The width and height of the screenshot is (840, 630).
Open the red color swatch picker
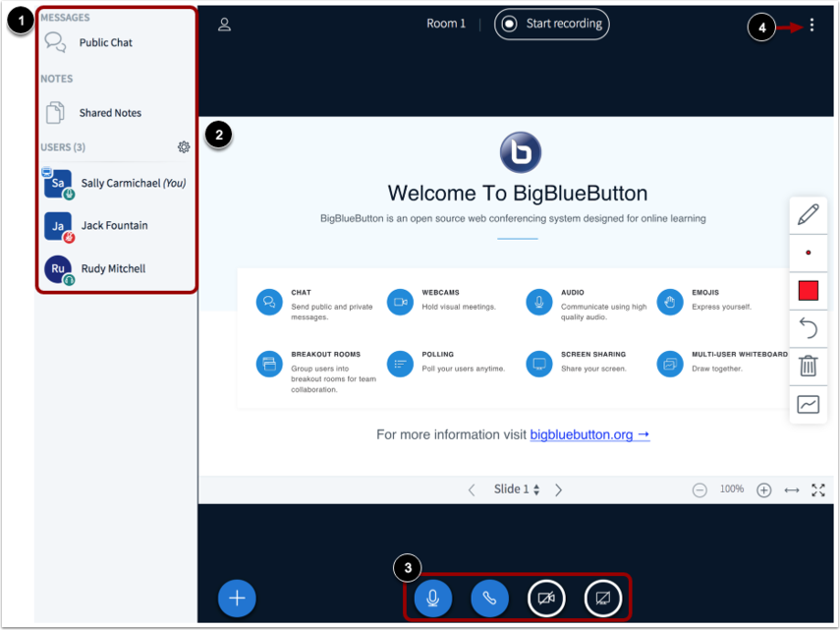(808, 290)
